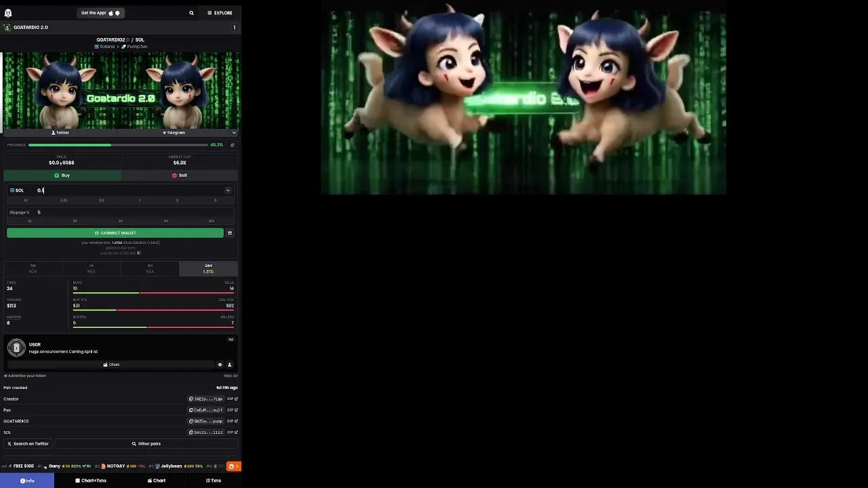Click the Solana chain link
Viewport: 868px width, 488px height.
104,47
